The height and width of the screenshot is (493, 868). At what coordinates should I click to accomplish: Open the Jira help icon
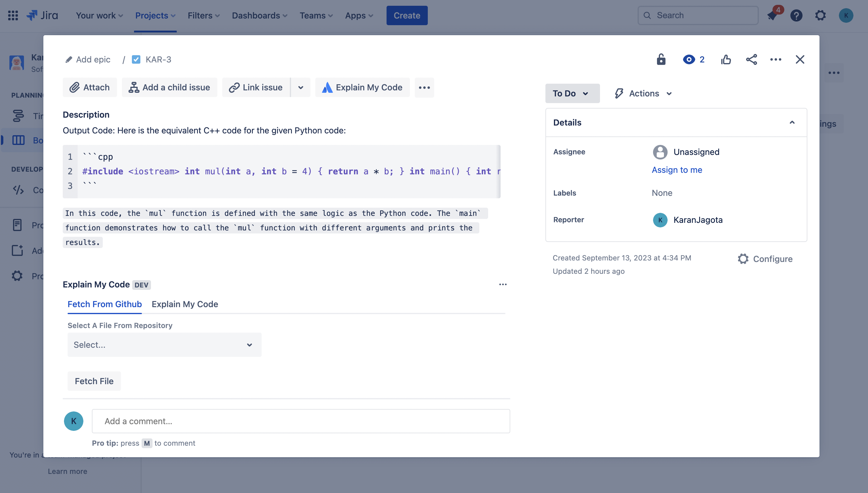coord(796,15)
